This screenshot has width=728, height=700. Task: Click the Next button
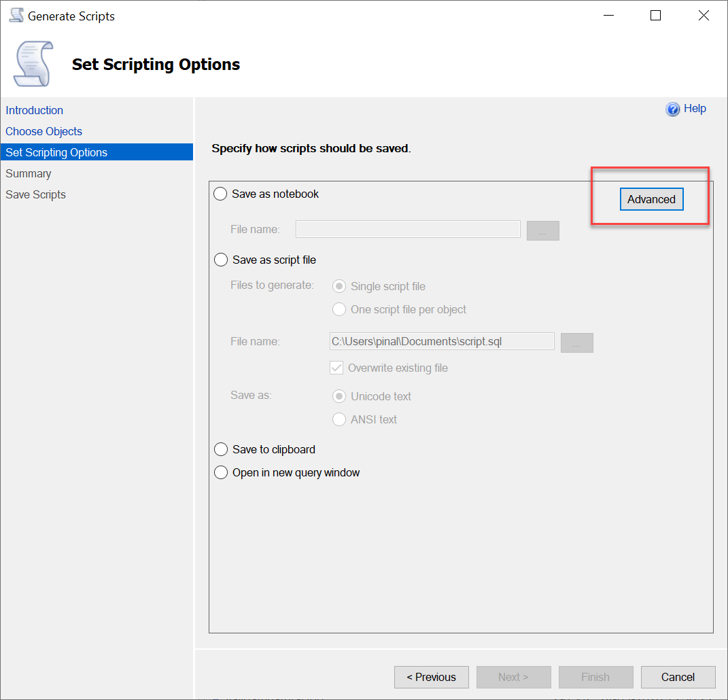point(513,678)
